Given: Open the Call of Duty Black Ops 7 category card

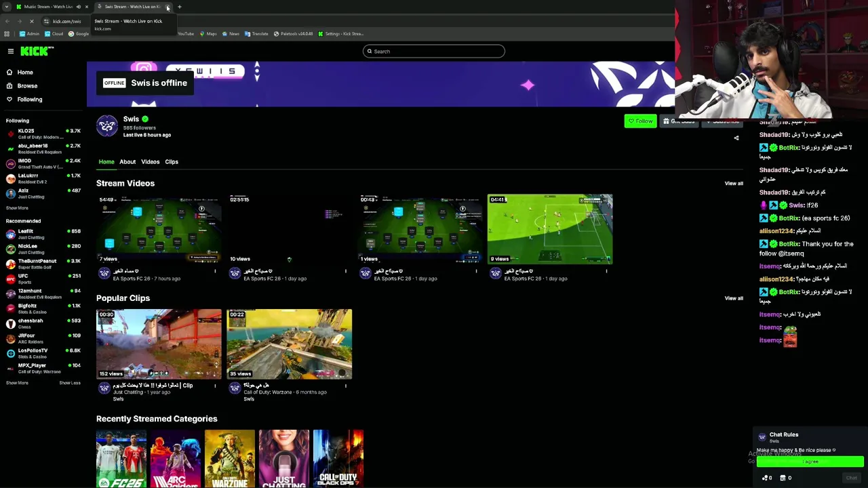Looking at the screenshot, I should [338, 459].
